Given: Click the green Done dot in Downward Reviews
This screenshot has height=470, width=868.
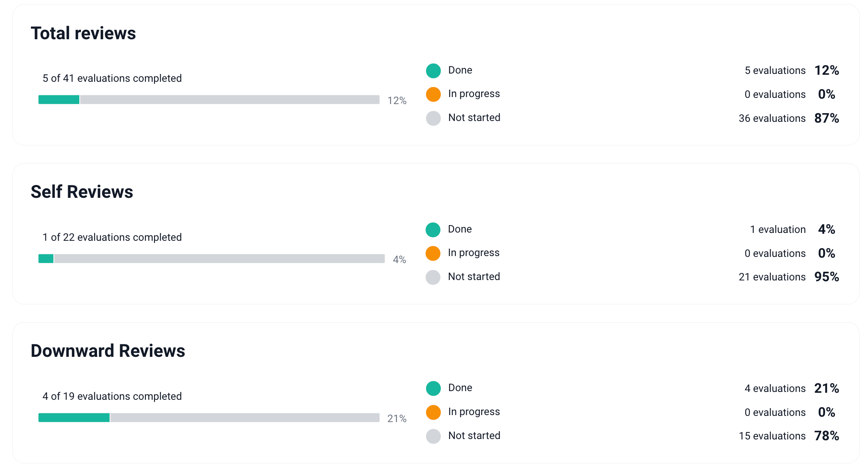Looking at the screenshot, I should pos(433,388).
